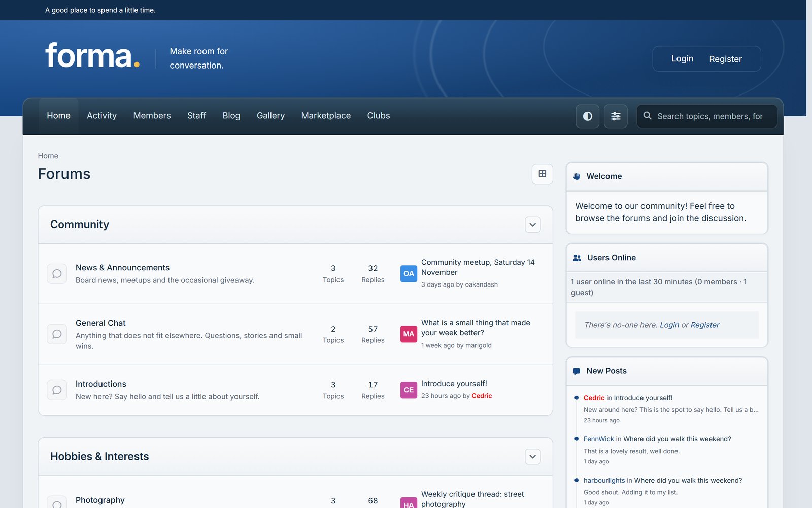Screen dimensions: 812x508
Task: Open the Activity nav item
Action: 101,116
